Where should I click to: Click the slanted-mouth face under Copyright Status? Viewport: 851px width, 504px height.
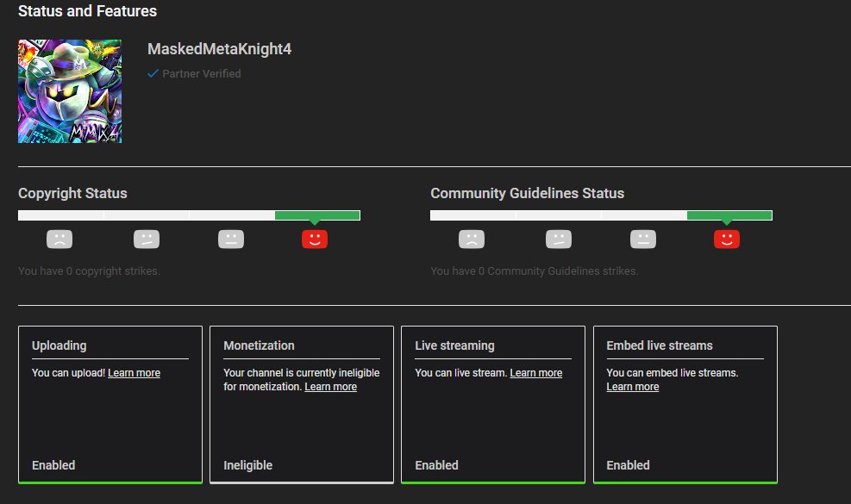pos(147,239)
